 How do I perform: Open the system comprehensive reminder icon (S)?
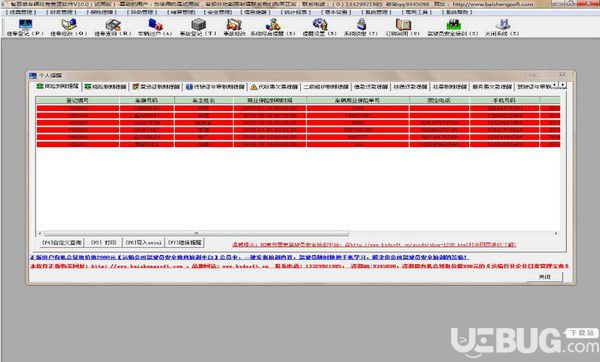click(273, 28)
